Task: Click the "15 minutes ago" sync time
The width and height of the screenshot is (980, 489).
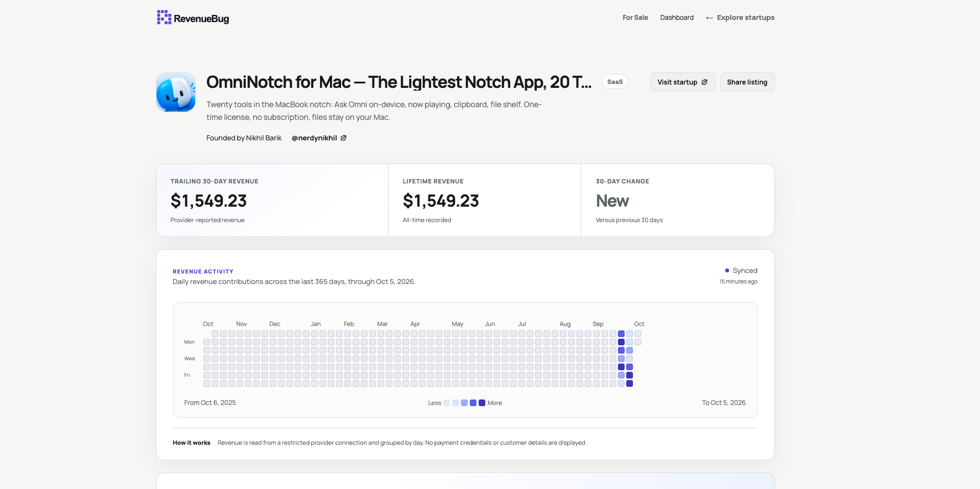Action: point(738,282)
